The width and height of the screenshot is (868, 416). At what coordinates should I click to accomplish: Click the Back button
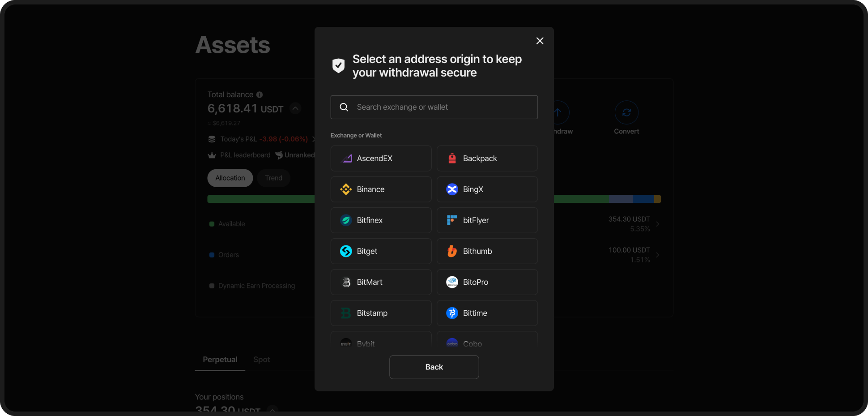(x=434, y=367)
